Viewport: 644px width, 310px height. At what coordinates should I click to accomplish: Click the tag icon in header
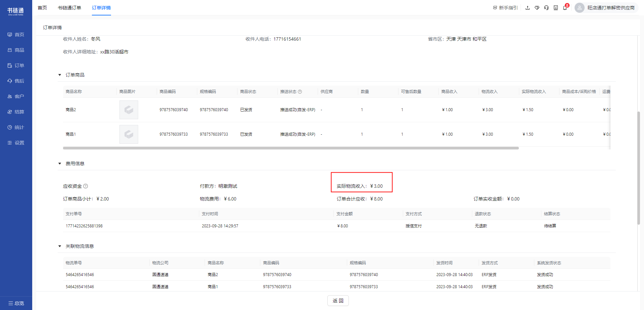click(x=537, y=8)
